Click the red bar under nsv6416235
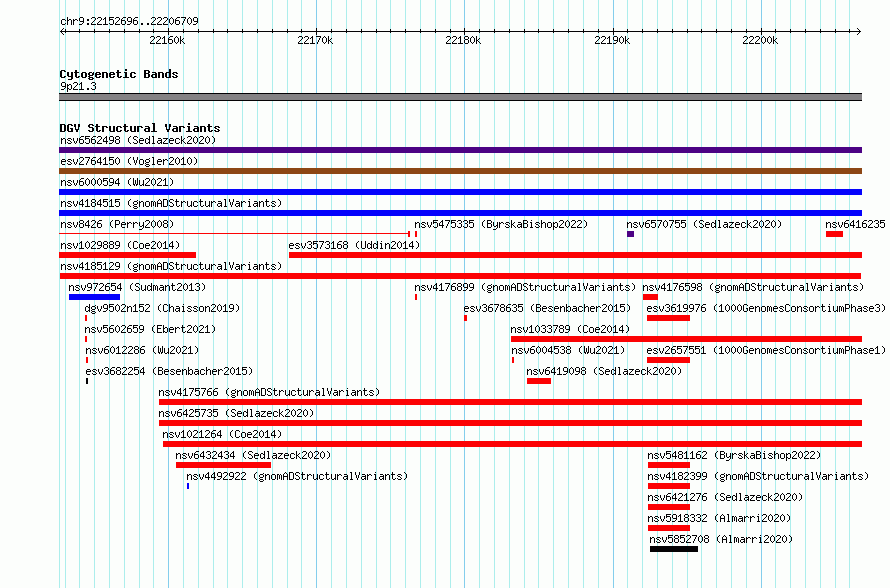Screen dimensions: 890x588 click(x=834, y=234)
